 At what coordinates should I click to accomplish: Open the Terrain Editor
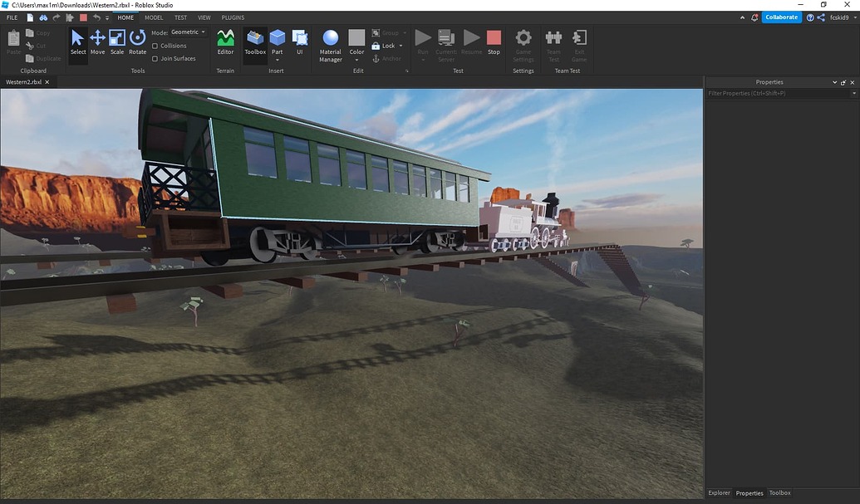225,42
